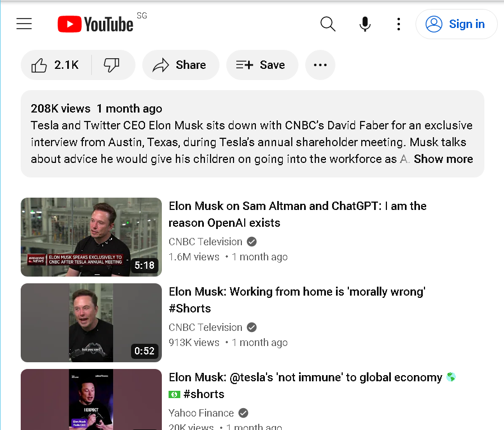Open the Sam Altman and ChatGPT video thumbnail
This screenshot has height=430, width=504.
[91, 237]
